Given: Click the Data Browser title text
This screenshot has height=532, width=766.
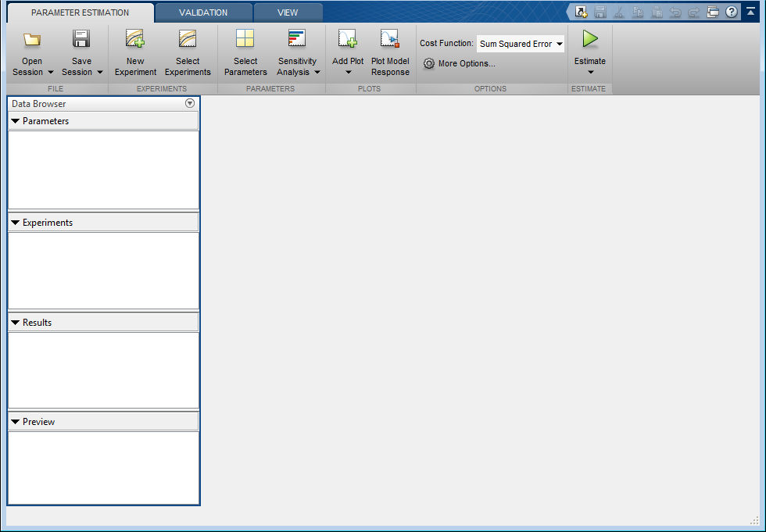Looking at the screenshot, I should pyautogui.click(x=38, y=103).
